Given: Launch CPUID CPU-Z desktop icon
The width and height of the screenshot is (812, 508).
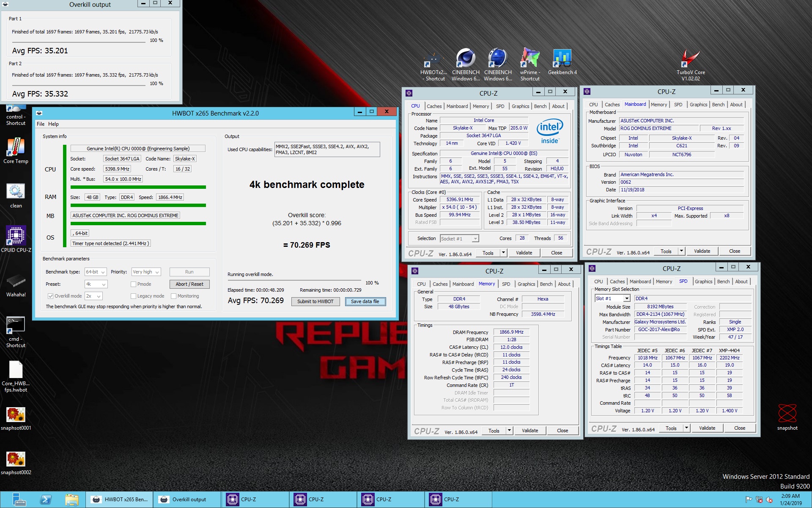Looking at the screenshot, I should (x=16, y=239).
